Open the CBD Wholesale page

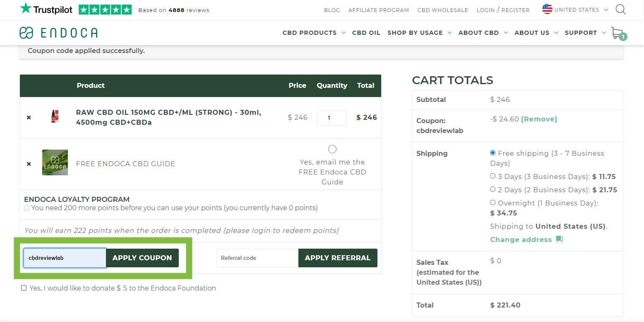(443, 10)
